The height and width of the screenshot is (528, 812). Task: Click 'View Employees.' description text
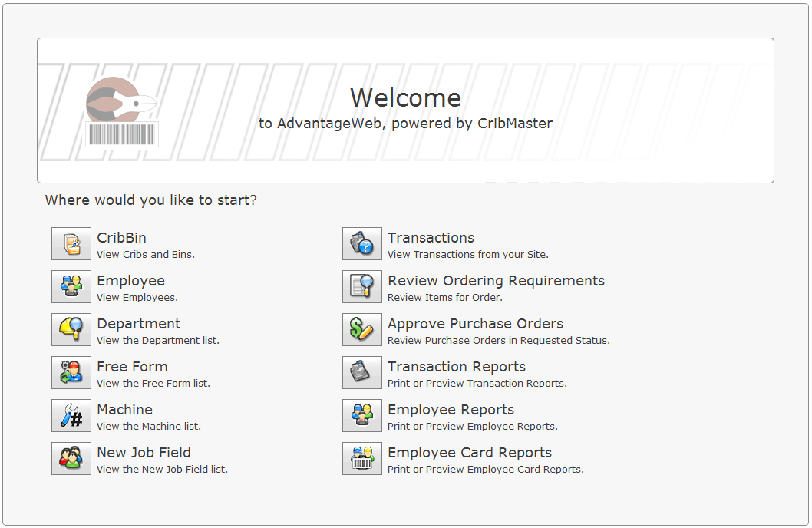coord(137,298)
